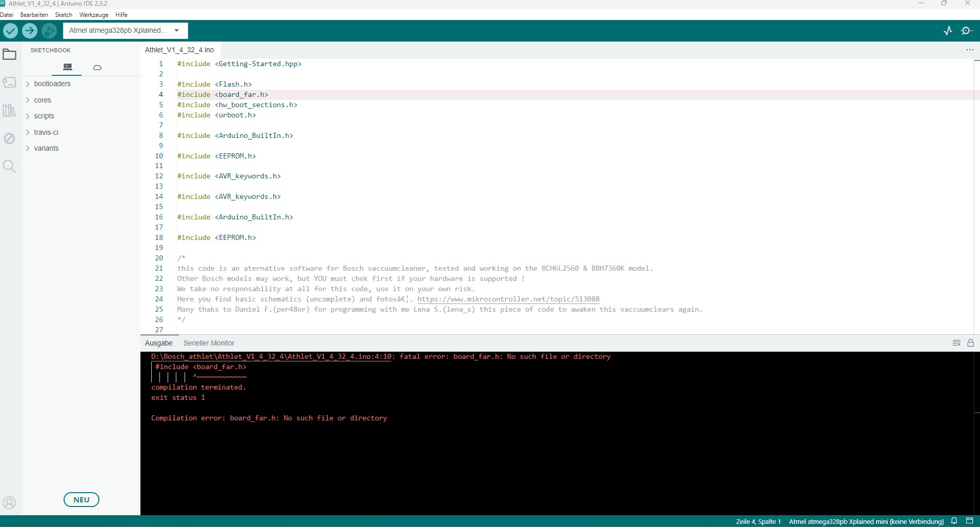
Task: Click line 4 include board_far.h
Action: tap(223, 95)
